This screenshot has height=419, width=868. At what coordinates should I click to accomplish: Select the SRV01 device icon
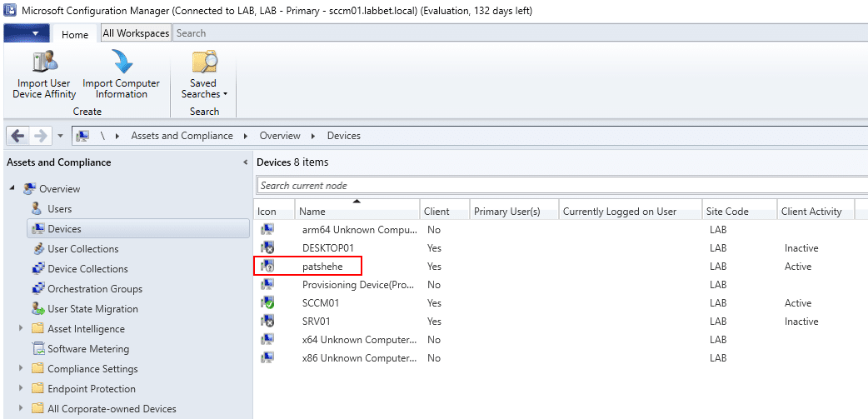[268, 321]
